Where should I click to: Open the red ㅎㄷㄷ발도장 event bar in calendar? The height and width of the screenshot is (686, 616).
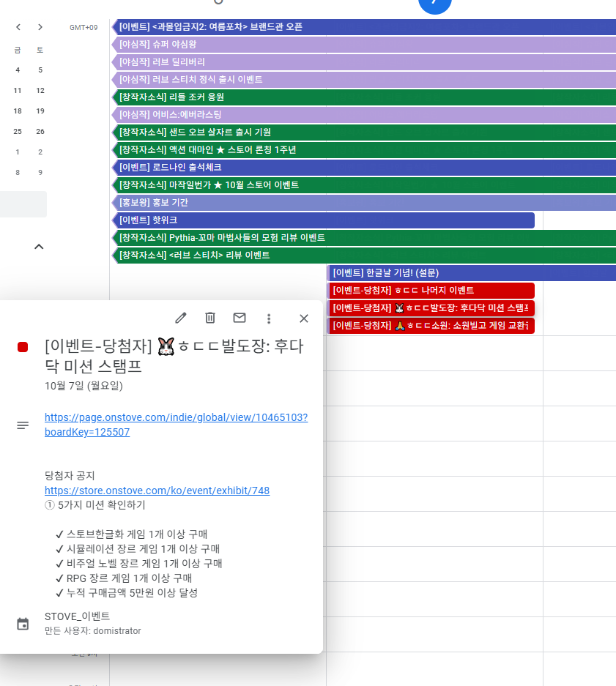tap(431, 308)
